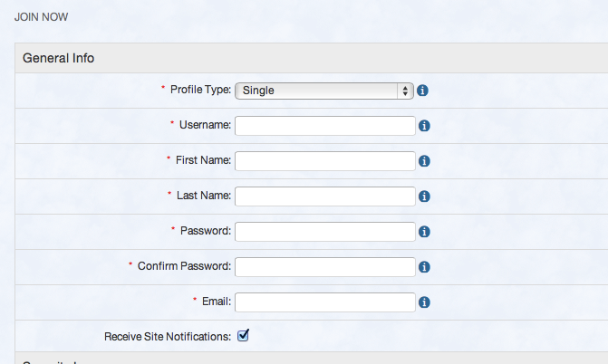Uncheck Receive Site Notifications checkbox
608x364 pixels.
click(243, 336)
